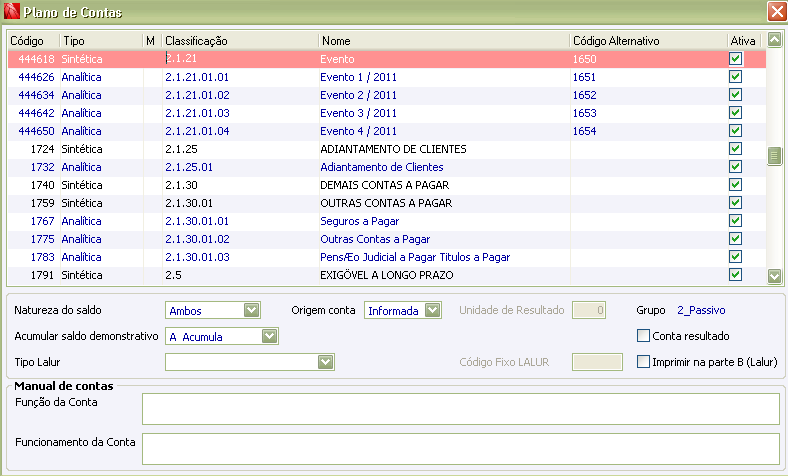Sort by the Classificação column header

pyautogui.click(x=240, y=41)
